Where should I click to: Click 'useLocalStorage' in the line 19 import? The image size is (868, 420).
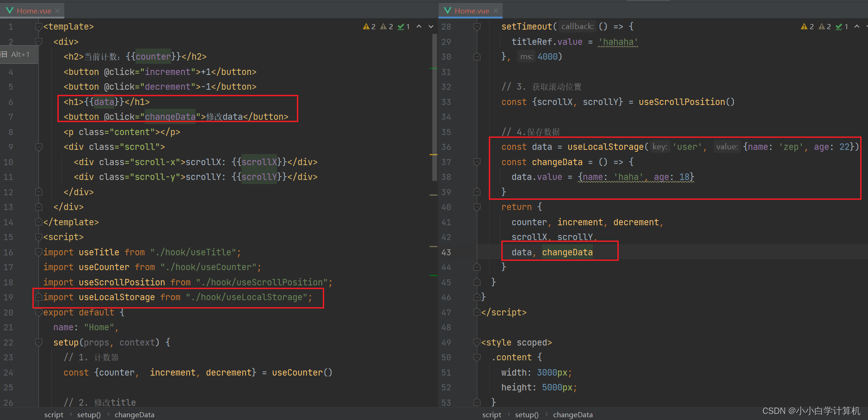[117, 297]
